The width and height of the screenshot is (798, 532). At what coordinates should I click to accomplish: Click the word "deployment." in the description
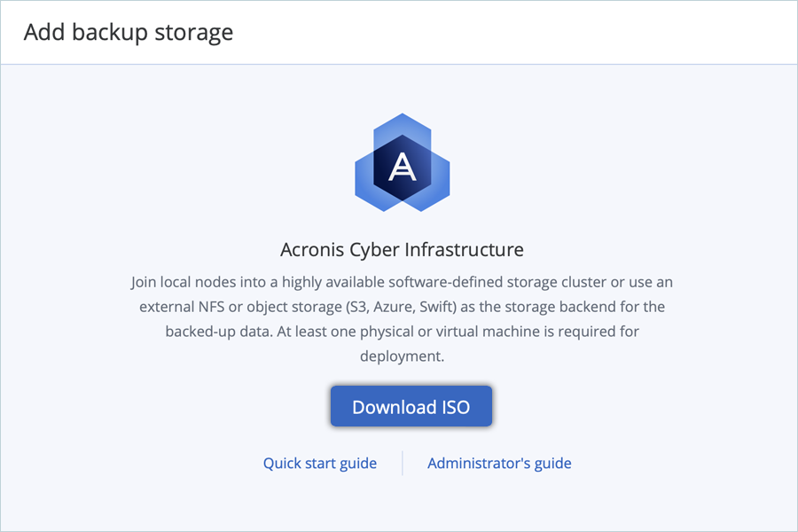coord(402,356)
